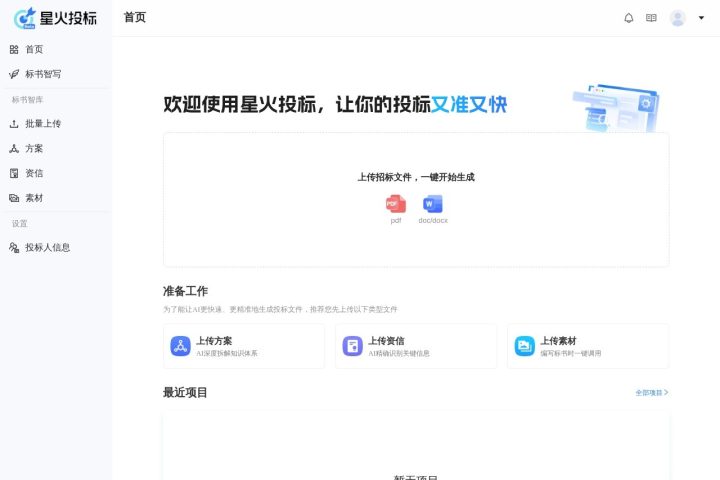Open 批量上传 in sidebar
Image resolution: width=720 pixels, height=480 pixels.
click(43, 124)
